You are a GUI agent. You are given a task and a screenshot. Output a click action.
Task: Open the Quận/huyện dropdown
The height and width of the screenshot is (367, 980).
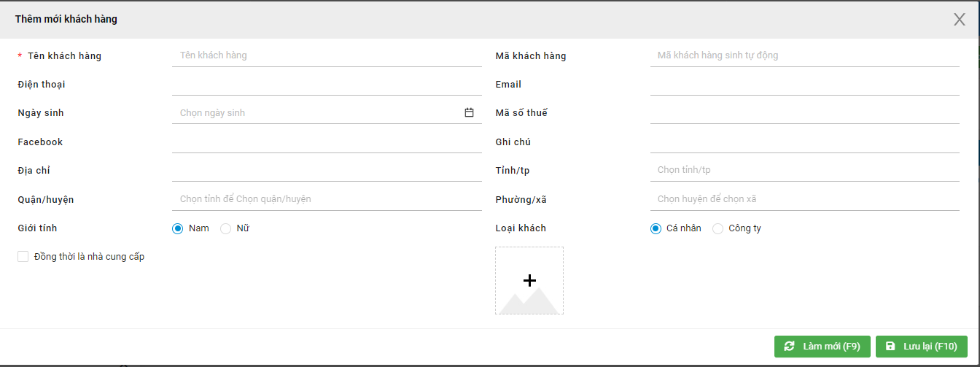click(327, 199)
